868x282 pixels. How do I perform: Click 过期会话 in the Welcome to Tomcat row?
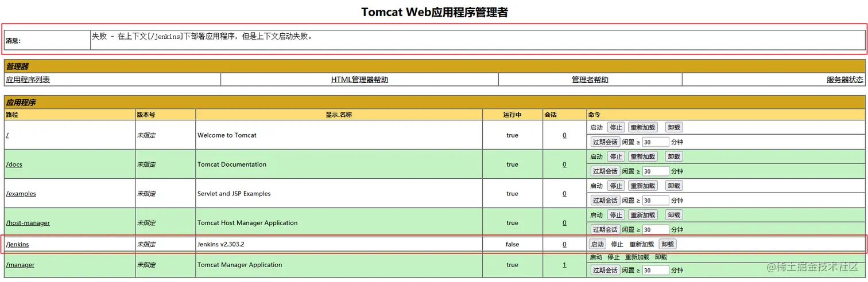point(605,142)
